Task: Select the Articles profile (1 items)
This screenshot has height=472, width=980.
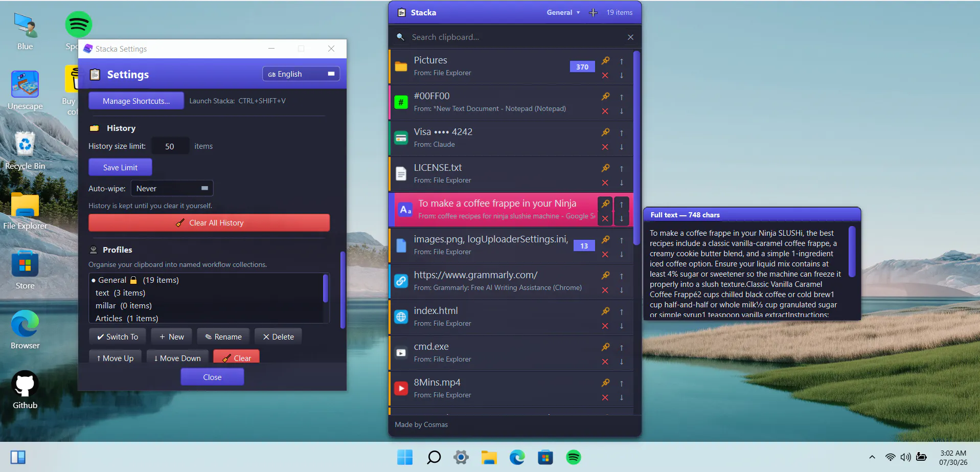Action: tap(207, 318)
